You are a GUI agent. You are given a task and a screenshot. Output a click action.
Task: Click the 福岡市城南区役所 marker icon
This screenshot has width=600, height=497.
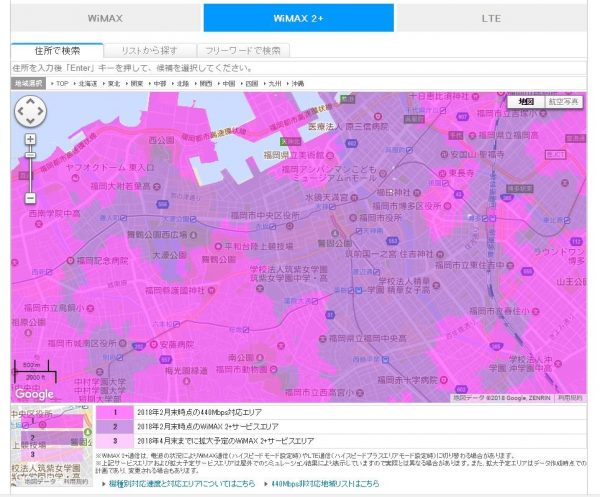pos(122,343)
